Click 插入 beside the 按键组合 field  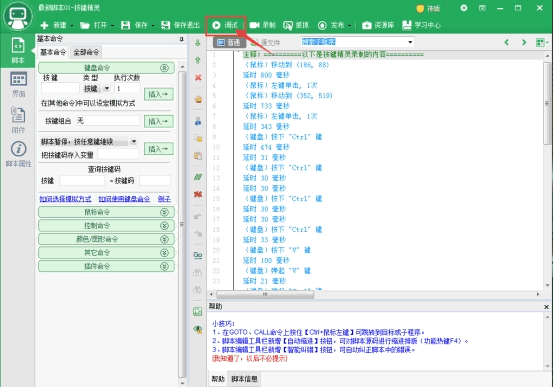coord(159,121)
